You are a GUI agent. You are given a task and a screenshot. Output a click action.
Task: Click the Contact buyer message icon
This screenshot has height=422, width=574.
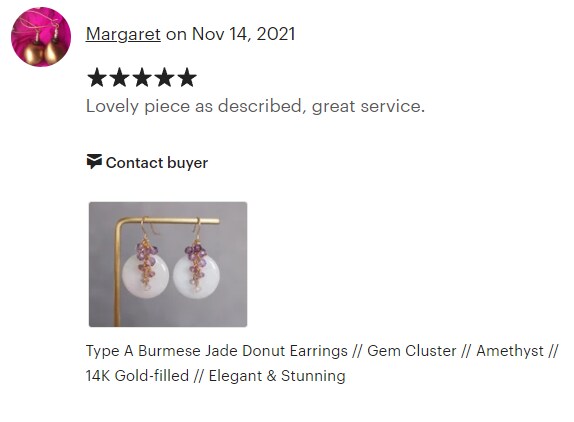pyautogui.click(x=94, y=161)
